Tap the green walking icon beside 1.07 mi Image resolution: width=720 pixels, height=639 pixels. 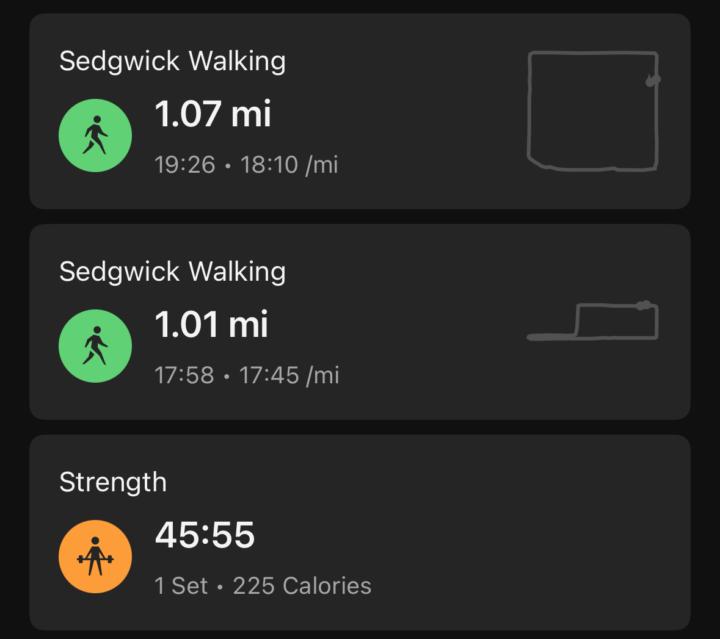click(95, 135)
